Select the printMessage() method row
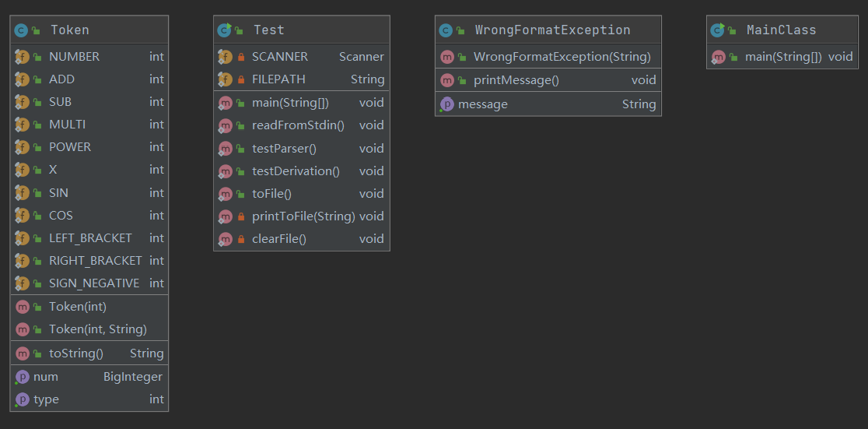 516,80
